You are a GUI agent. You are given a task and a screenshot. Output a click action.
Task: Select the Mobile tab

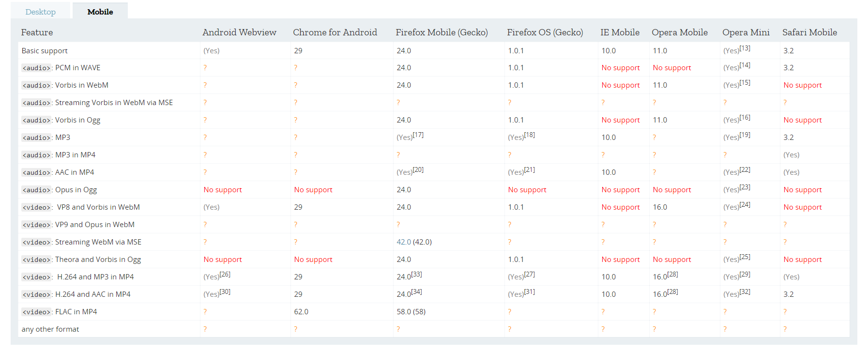click(x=100, y=12)
